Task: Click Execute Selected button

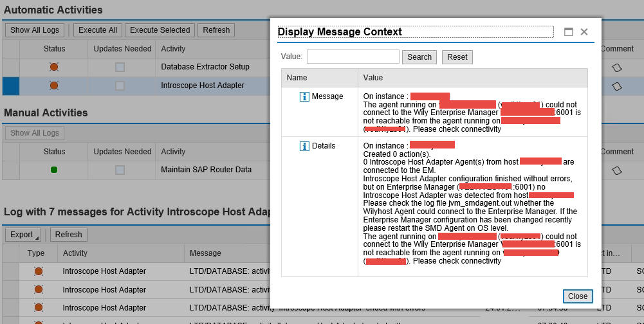Action: click(160, 30)
